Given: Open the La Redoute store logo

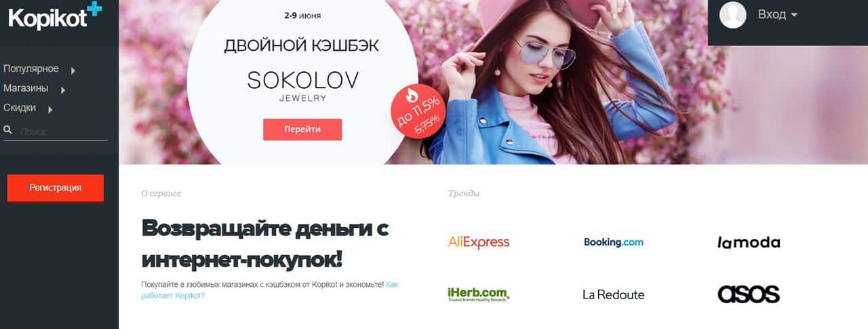Looking at the screenshot, I should (x=614, y=294).
